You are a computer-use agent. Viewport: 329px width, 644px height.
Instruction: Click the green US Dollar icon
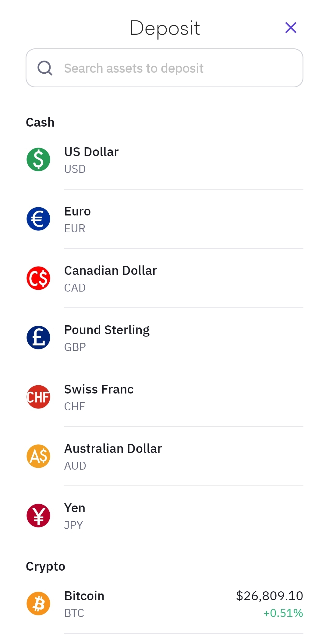pyautogui.click(x=38, y=159)
